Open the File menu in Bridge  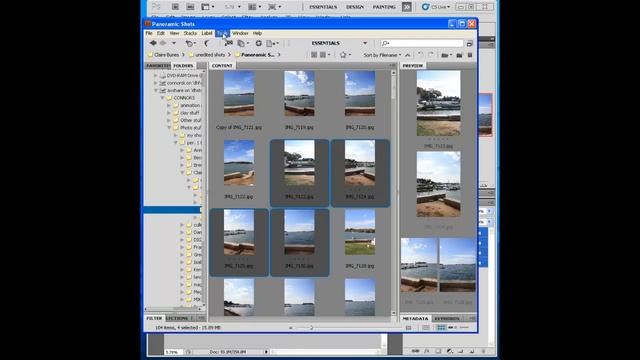[x=149, y=33]
